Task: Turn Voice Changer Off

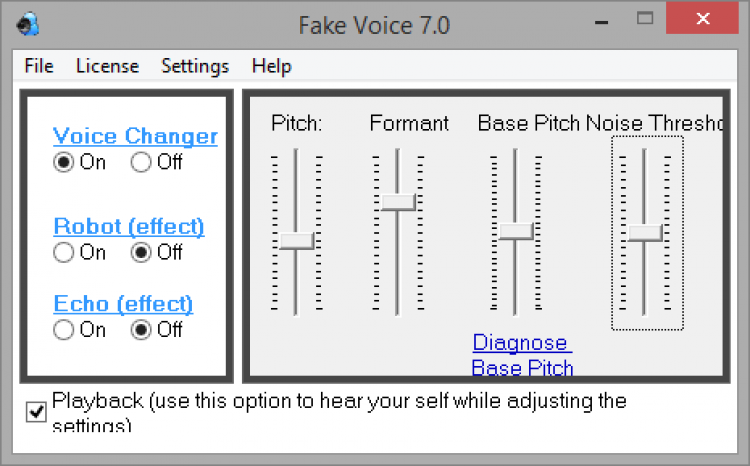Action: 141,162
